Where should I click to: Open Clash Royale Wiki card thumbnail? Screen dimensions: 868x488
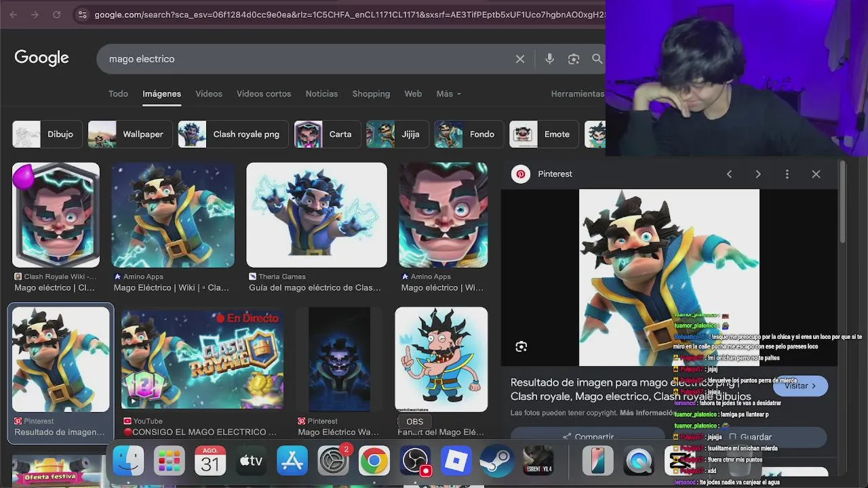point(56,215)
